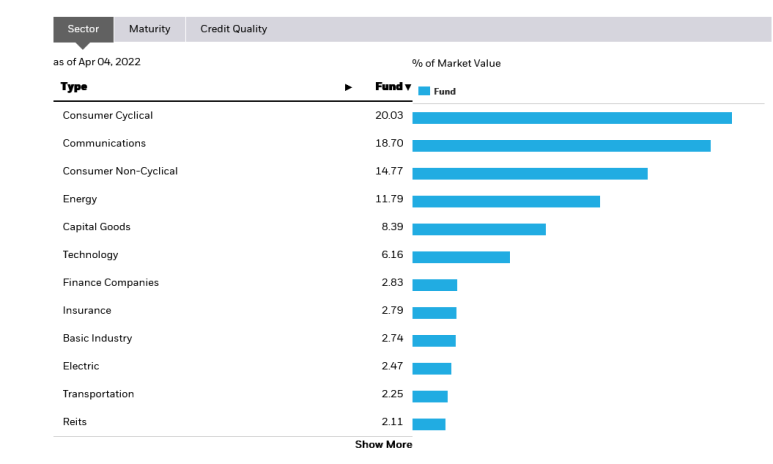Click the as of Apr 04, 2022 date

[x=97, y=62]
